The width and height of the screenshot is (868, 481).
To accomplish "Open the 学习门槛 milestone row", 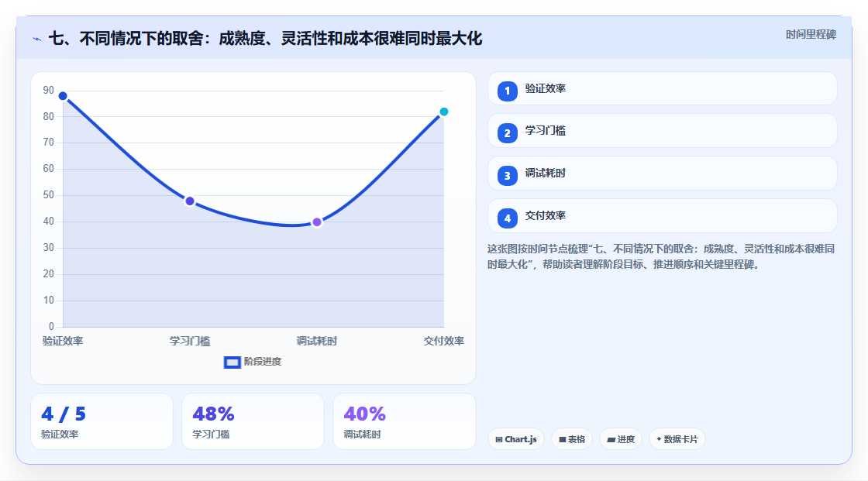I will click(662, 131).
